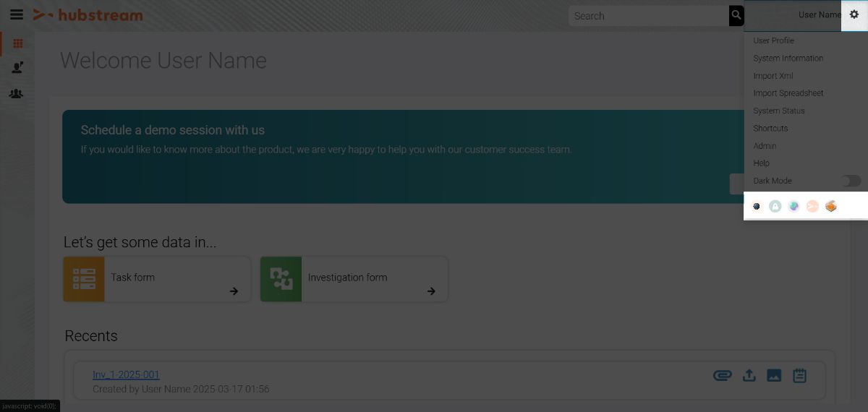Click the Search input field
The image size is (868, 412).
click(x=647, y=16)
